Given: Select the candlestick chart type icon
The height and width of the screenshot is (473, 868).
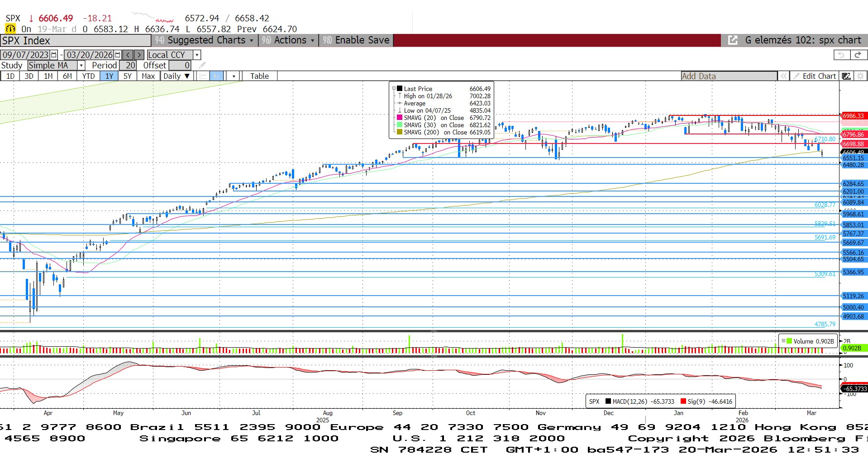Looking at the screenshot, I should coord(216,76).
